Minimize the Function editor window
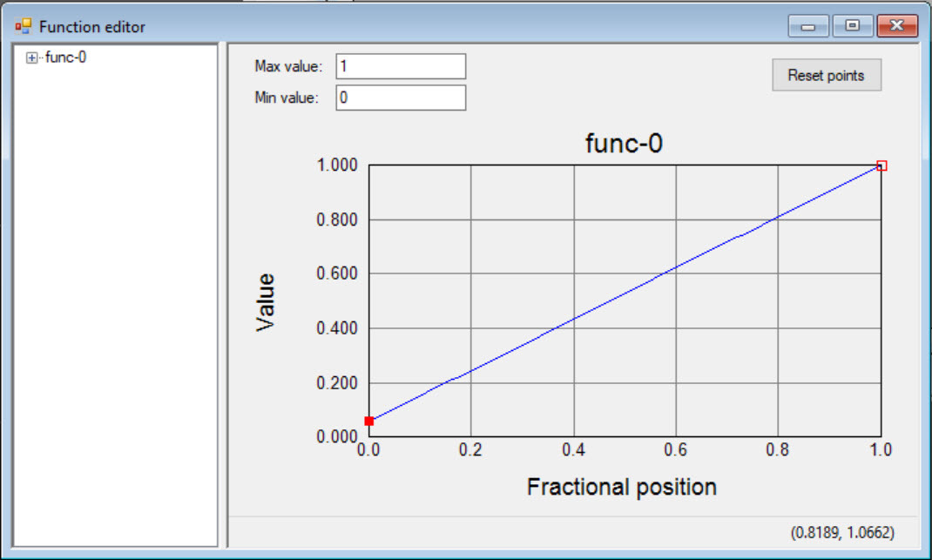The height and width of the screenshot is (560, 932). pyautogui.click(x=807, y=26)
